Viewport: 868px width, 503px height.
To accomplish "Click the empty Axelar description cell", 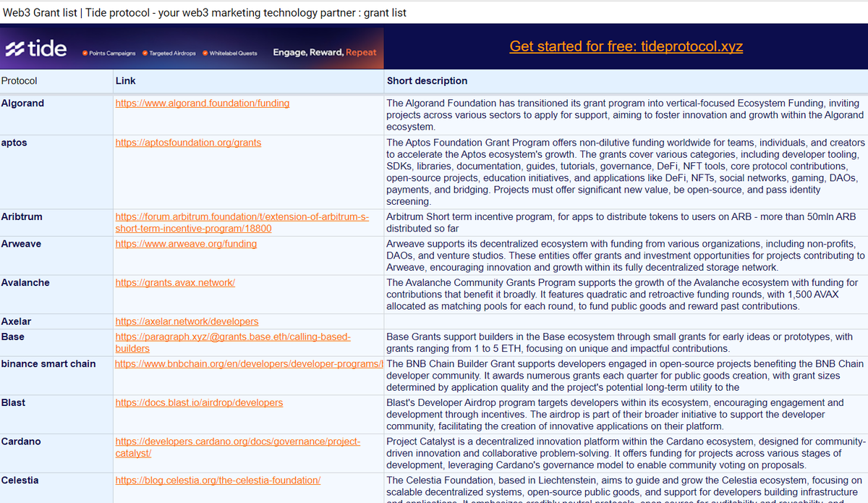I will (x=626, y=321).
